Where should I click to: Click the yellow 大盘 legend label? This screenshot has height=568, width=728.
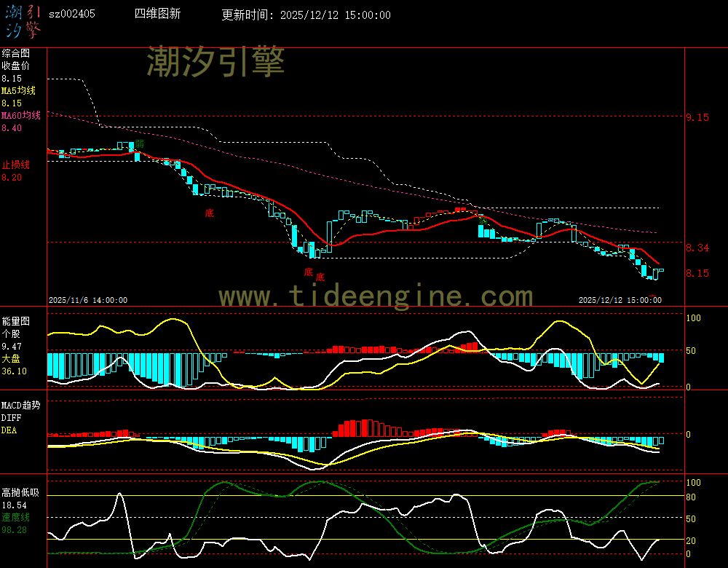pos(11,359)
